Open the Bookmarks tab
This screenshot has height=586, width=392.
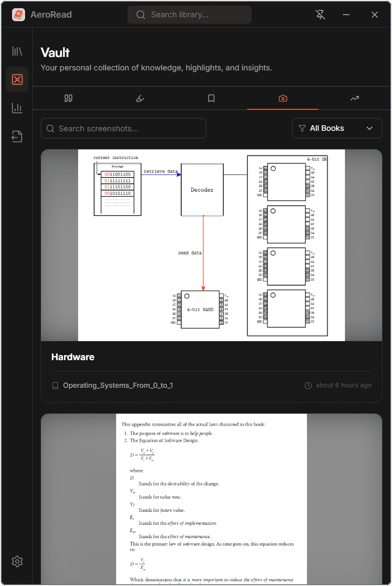211,98
